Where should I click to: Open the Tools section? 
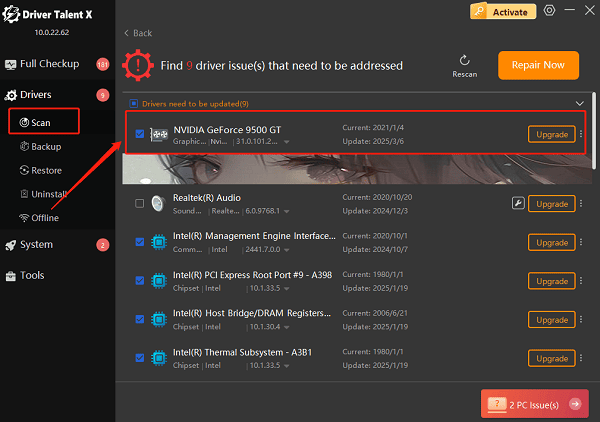[x=57, y=275]
